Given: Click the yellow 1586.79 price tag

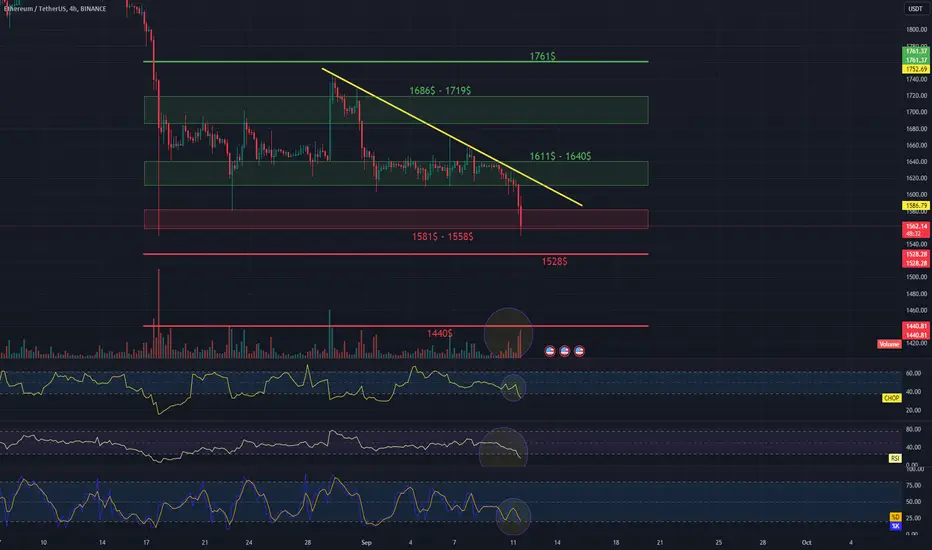Looking at the screenshot, I should pyautogui.click(x=916, y=206).
